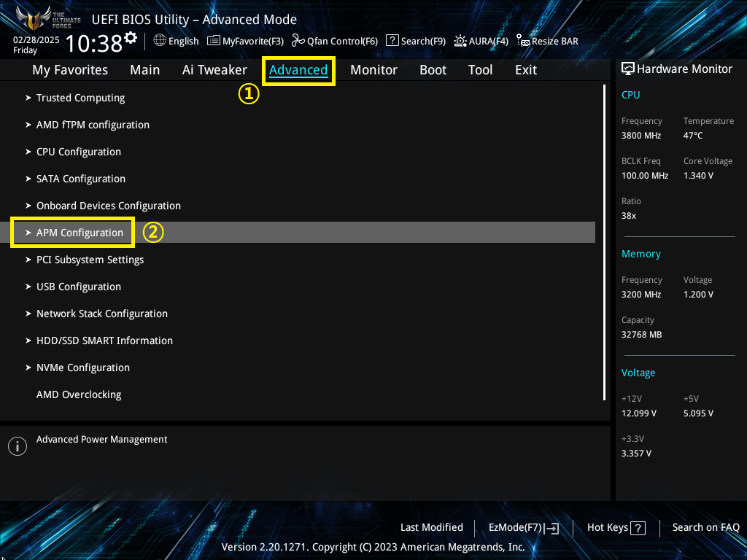747x560 pixels.
Task: Click the AURA lighting icon
Action: pyautogui.click(x=460, y=41)
